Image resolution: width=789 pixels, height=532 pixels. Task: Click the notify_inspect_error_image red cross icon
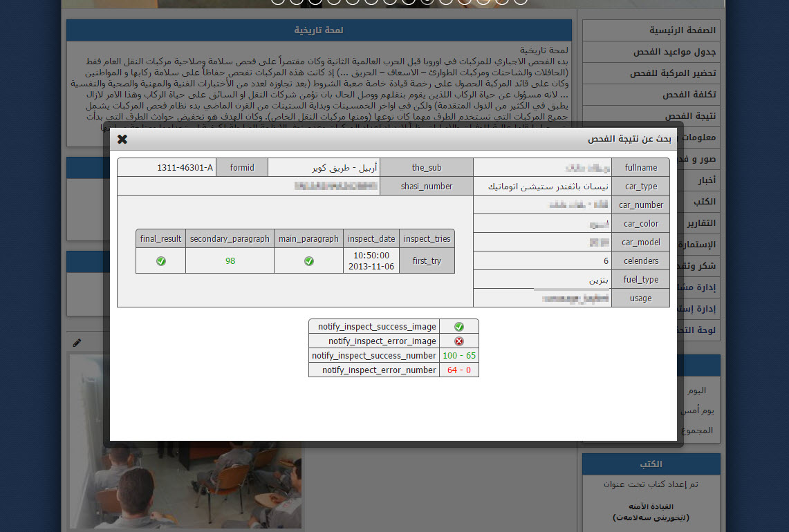coord(459,341)
